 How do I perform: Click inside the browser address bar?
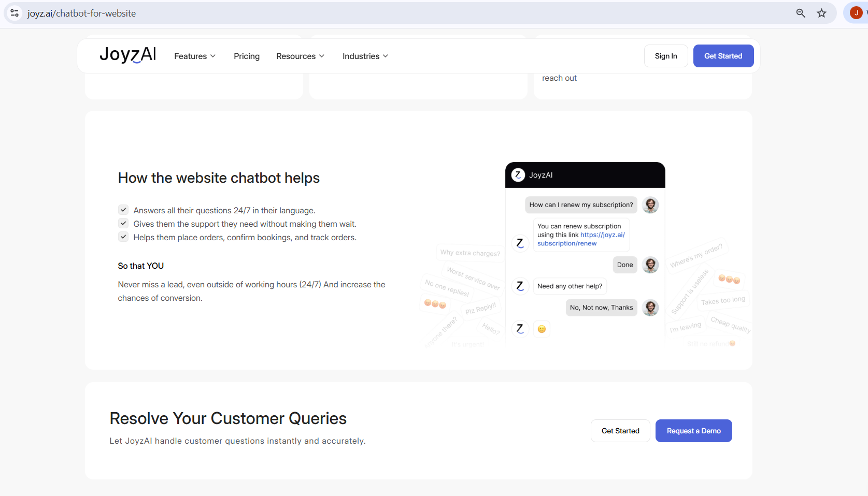(207, 13)
